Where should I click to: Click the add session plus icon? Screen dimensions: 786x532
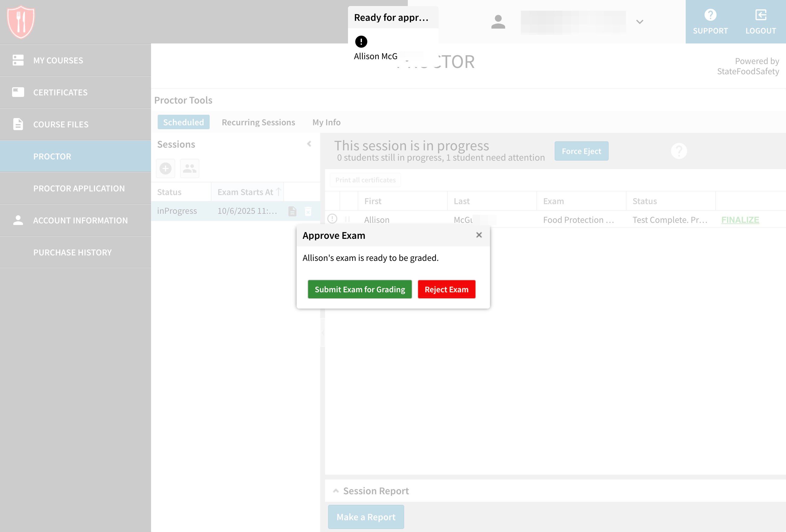click(165, 168)
